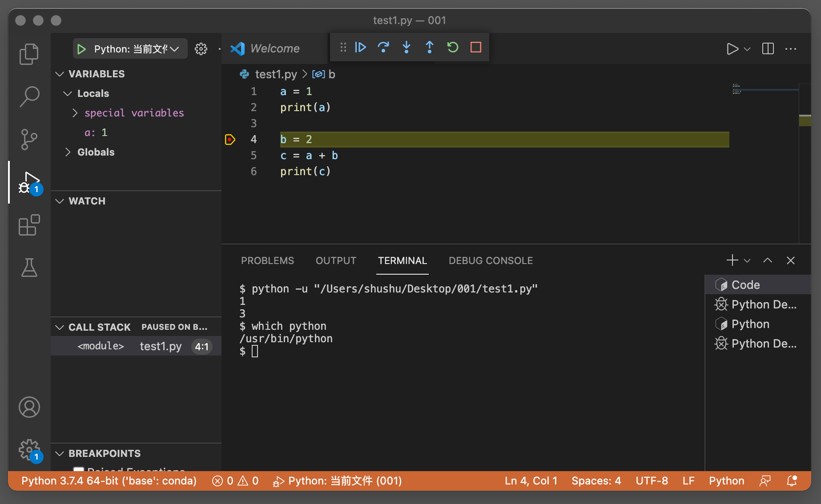Step into the function
This screenshot has height=504, width=821.
point(406,47)
